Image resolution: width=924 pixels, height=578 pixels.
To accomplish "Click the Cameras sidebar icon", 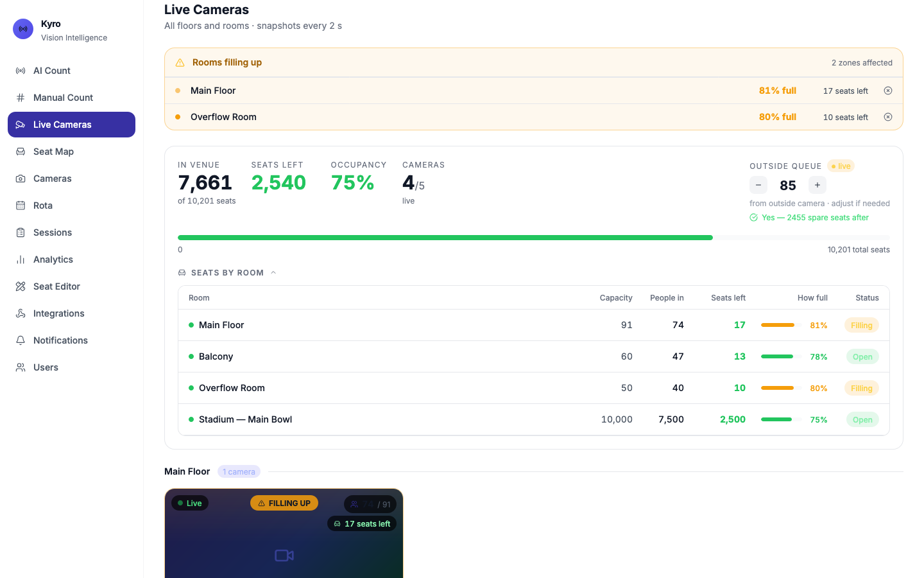I will (21, 179).
